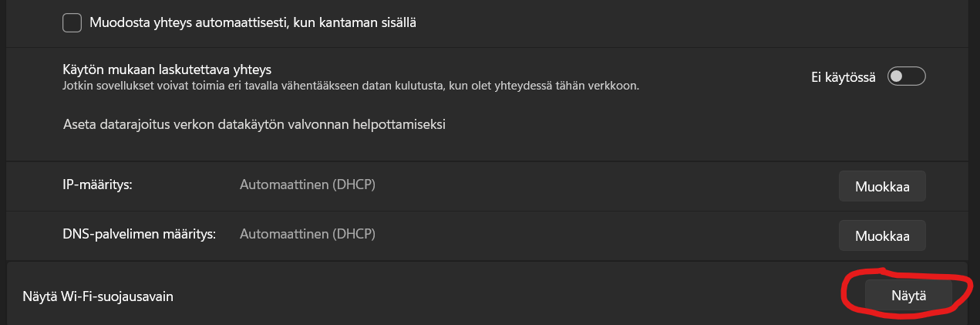Click the Automaattinen (DHCP) value beside DNS-palvelimen määritys
The width and height of the screenshot is (980, 325).
(x=308, y=233)
